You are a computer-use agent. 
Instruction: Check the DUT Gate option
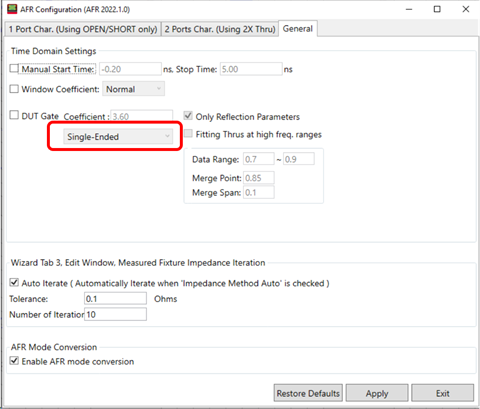pyautogui.click(x=14, y=115)
